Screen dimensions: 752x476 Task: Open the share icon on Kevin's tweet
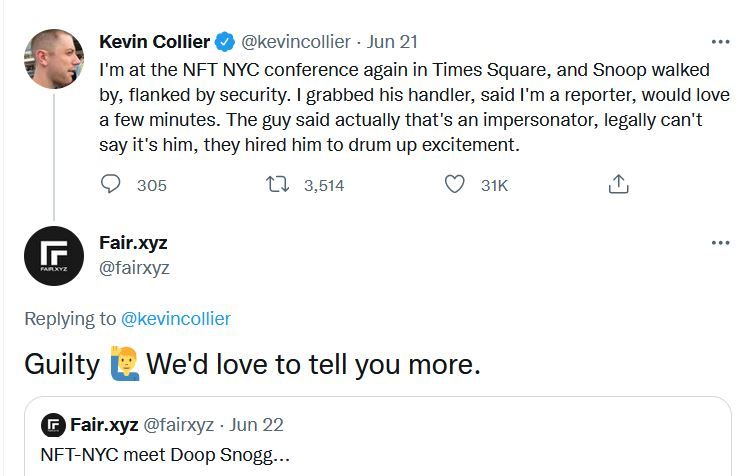tap(619, 185)
